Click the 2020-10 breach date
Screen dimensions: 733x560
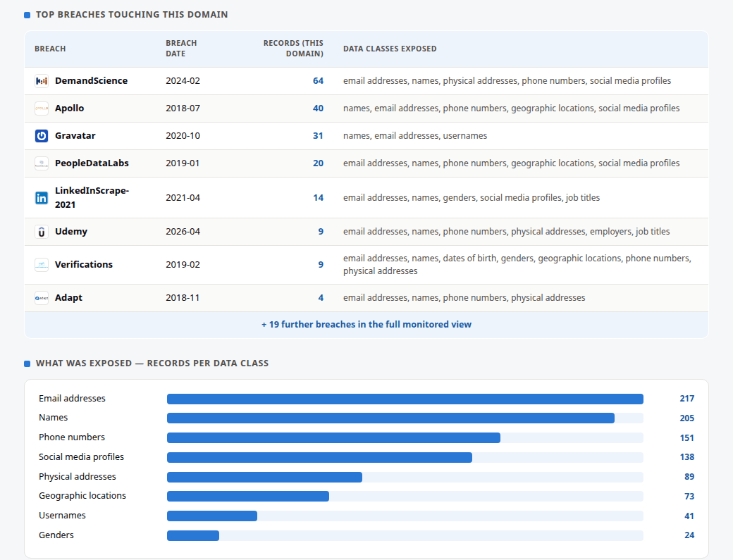pos(183,135)
